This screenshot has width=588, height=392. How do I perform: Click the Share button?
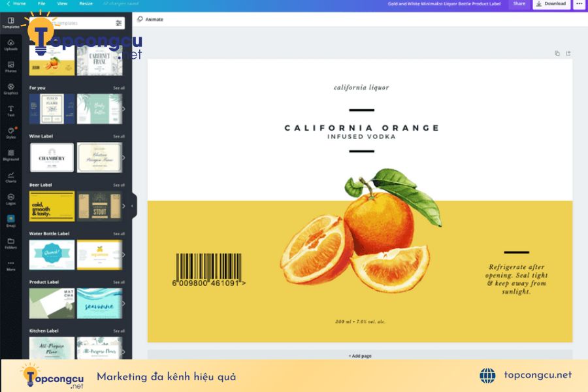519,4
